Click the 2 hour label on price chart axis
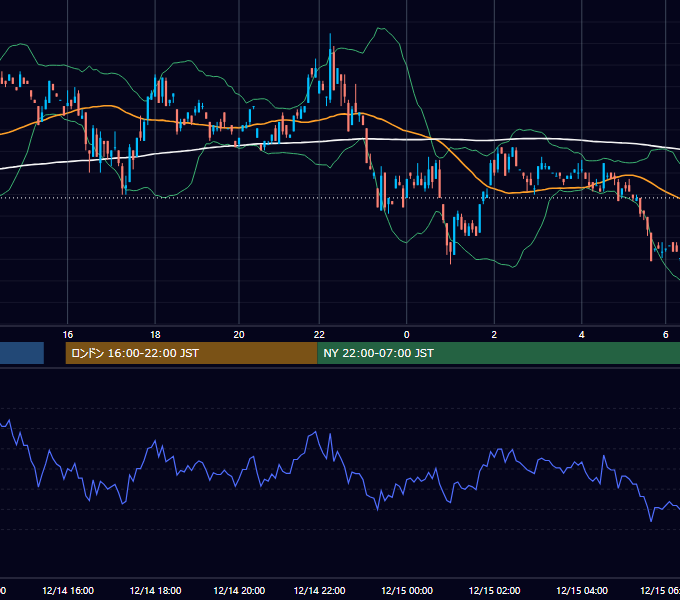Image resolution: width=680 pixels, height=600 pixels. [494, 335]
